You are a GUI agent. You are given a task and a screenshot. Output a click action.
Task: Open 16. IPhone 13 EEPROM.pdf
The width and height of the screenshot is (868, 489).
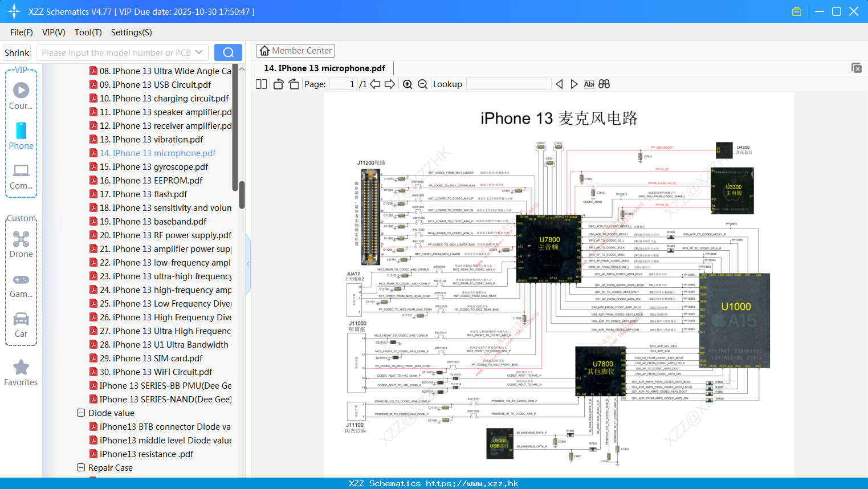click(151, 181)
